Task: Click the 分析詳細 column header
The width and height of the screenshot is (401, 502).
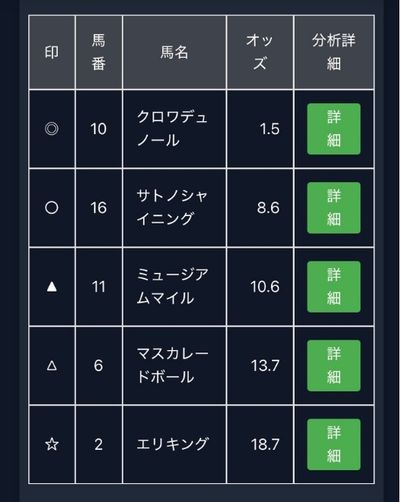Action: (334, 52)
